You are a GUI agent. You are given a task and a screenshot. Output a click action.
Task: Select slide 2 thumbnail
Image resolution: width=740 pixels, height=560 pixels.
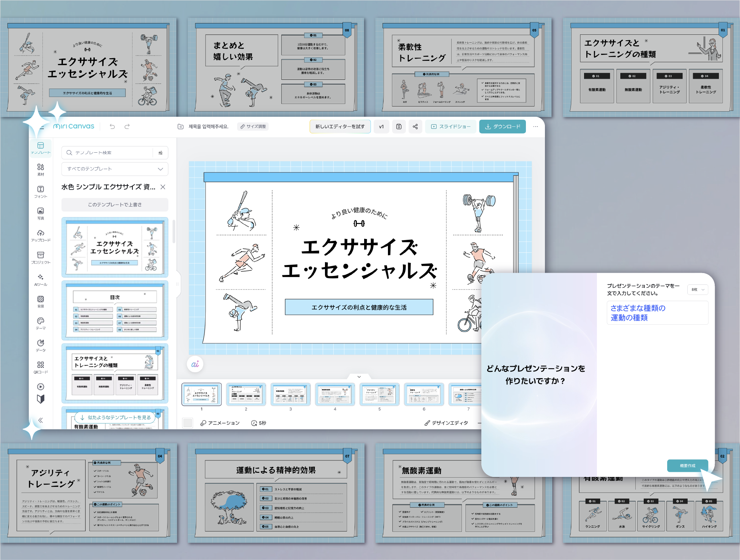click(x=246, y=394)
